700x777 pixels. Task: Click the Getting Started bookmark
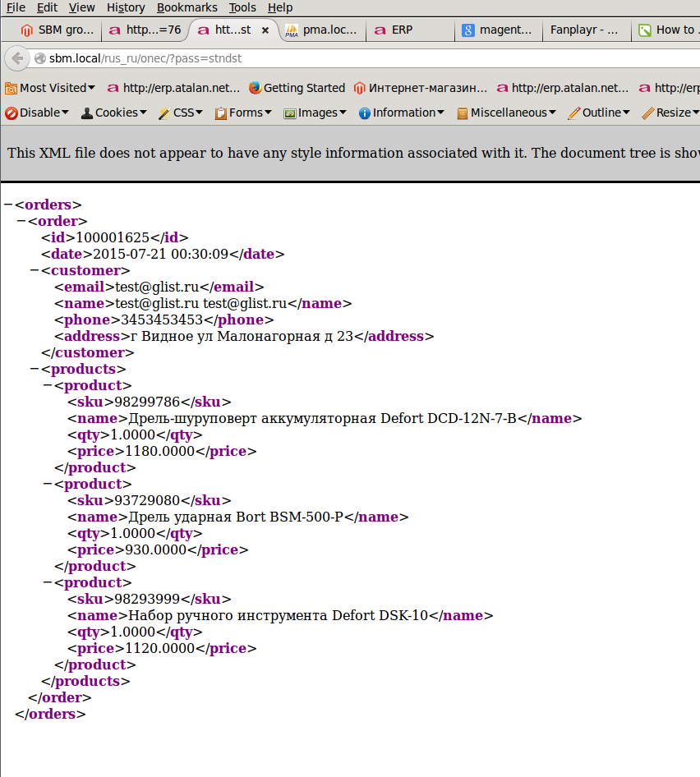pos(297,88)
